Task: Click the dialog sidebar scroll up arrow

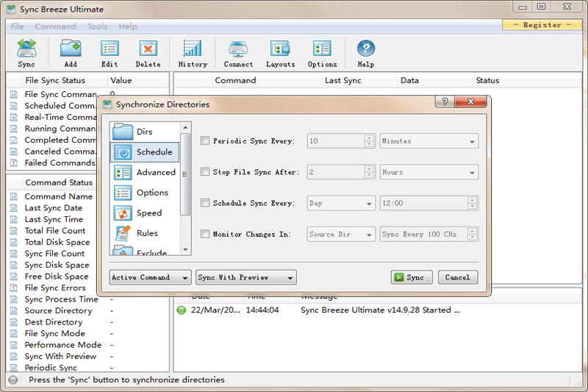Action: (185, 128)
